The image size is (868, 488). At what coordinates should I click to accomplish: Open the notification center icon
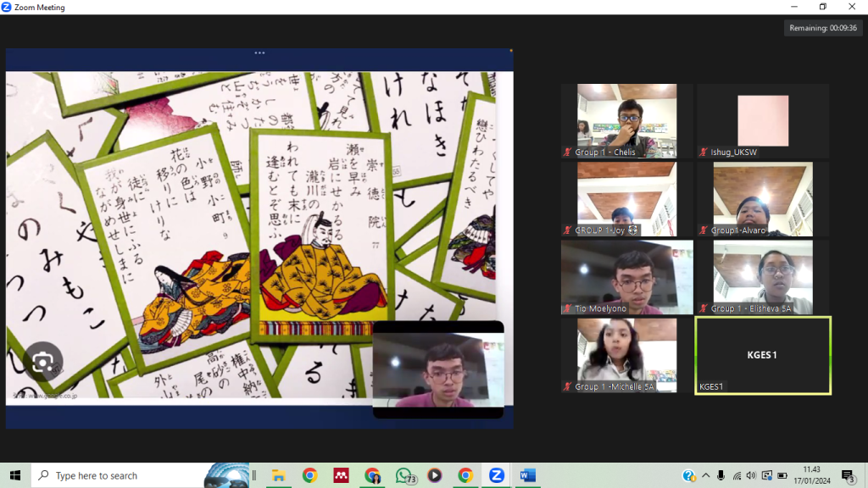click(x=847, y=475)
